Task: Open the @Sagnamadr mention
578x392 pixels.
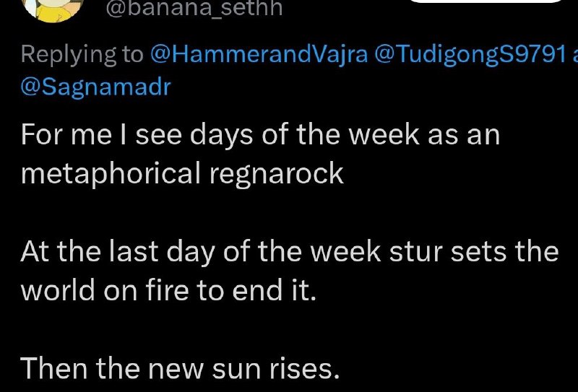Action: tap(96, 87)
